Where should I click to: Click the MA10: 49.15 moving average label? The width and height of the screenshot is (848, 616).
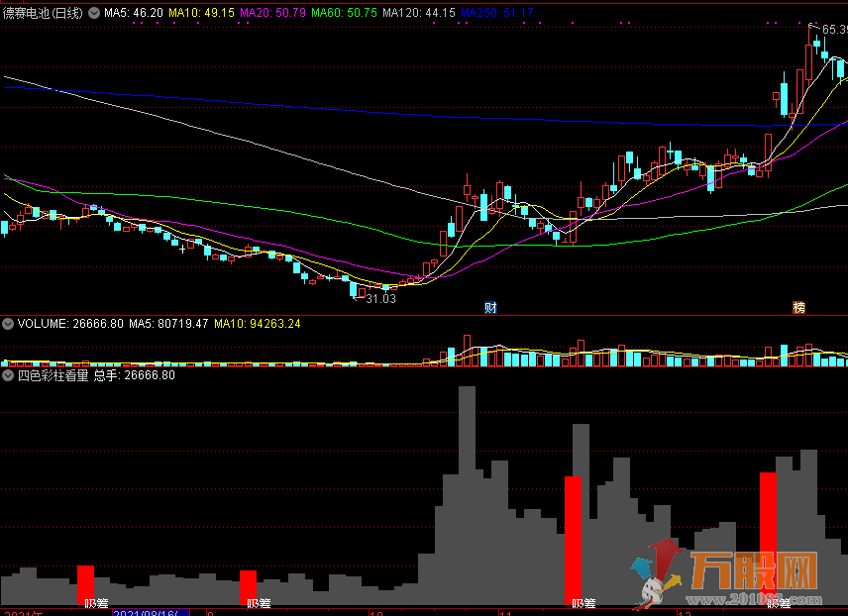201,13
